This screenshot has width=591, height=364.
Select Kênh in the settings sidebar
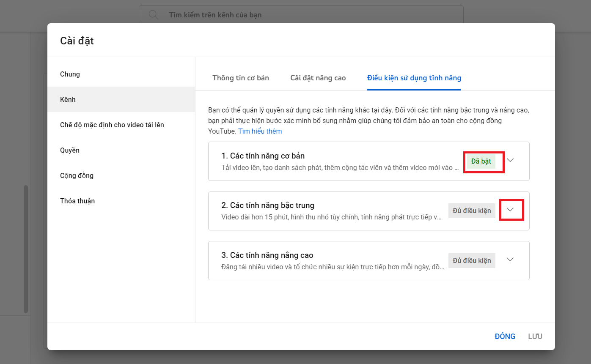[68, 99]
